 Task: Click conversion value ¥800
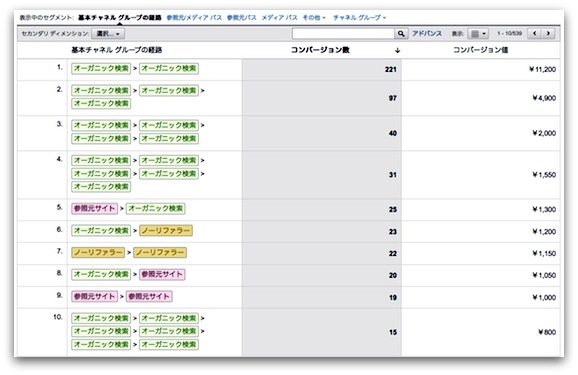tap(547, 332)
